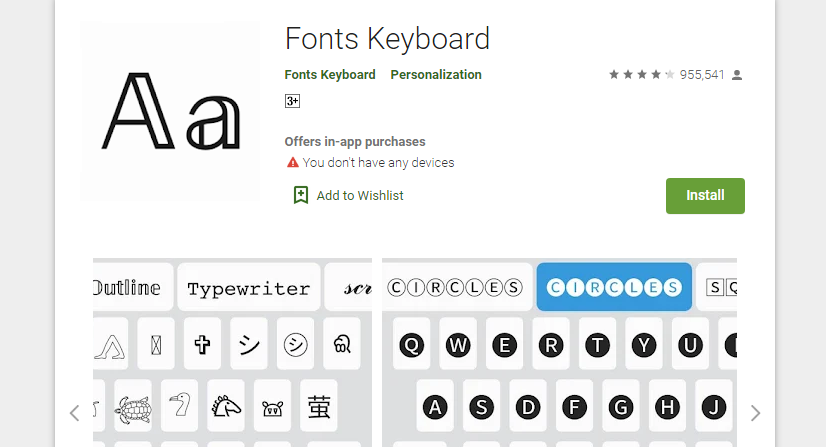Click the You don't have any devices message
The width and height of the screenshot is (826, 447).
pyautogui.click(x=378, y=163)
